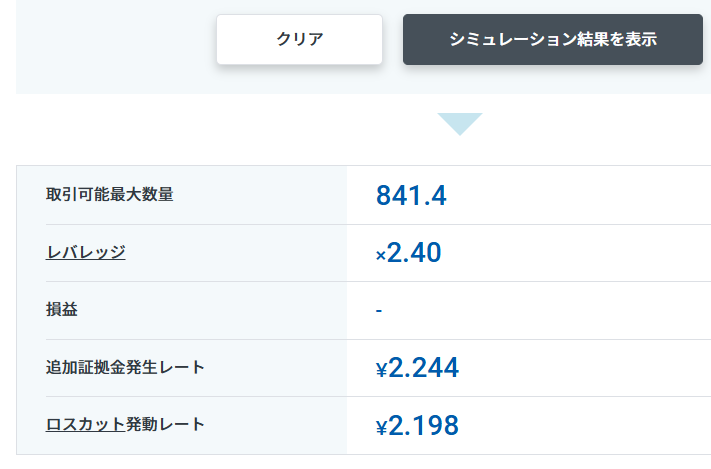Click the 取引可能最大数量 row label
Viewport: 711px width, 469px height.
[x=110, y=194]
